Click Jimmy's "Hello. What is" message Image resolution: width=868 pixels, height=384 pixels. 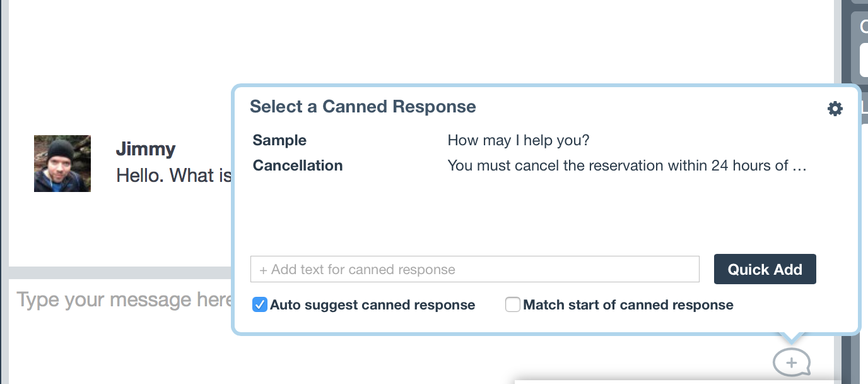174,175
